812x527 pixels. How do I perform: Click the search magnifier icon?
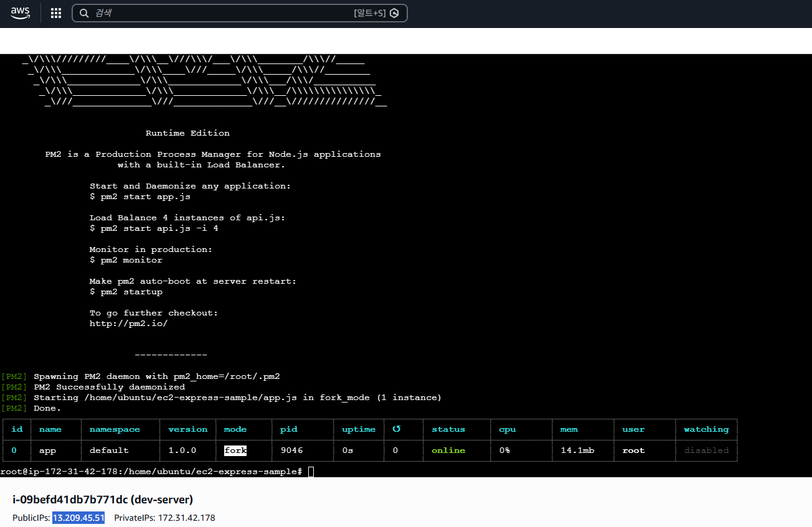point(84,13)
